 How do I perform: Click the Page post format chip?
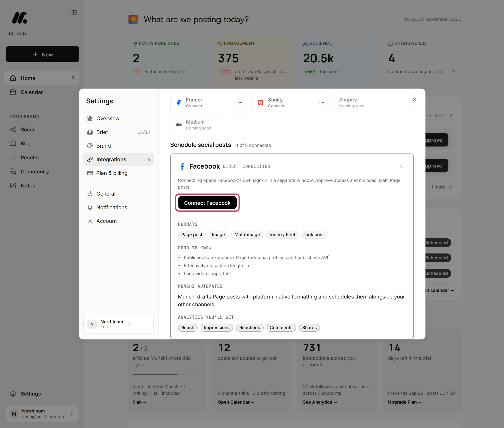192,235
